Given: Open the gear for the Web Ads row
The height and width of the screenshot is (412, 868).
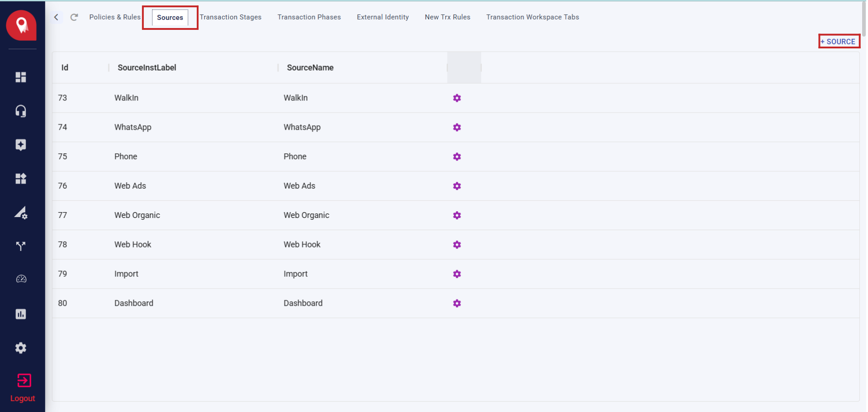Looking at the screenshot, I should pos(457,186).
